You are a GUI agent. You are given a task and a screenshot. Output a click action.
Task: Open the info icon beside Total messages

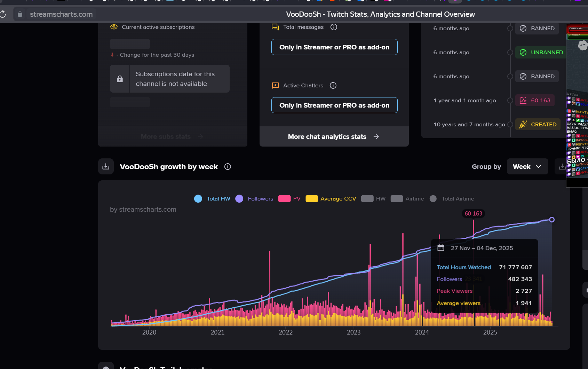334,27
